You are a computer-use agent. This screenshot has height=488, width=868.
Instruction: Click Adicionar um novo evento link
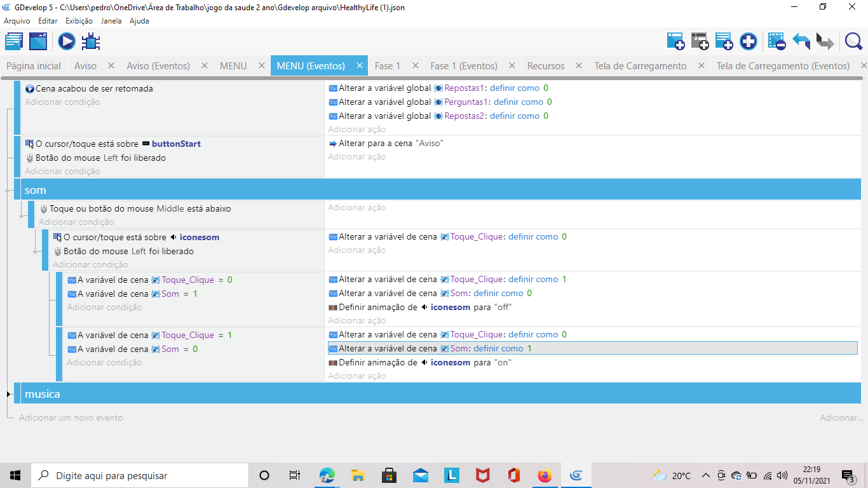(x=71, y=417)
